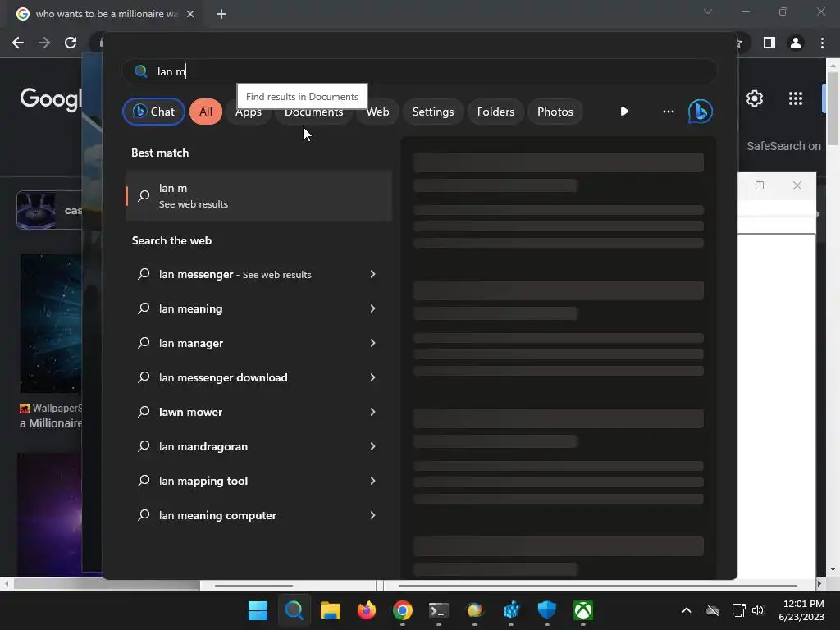Click the taskbar Search icon

coord(294,610)
